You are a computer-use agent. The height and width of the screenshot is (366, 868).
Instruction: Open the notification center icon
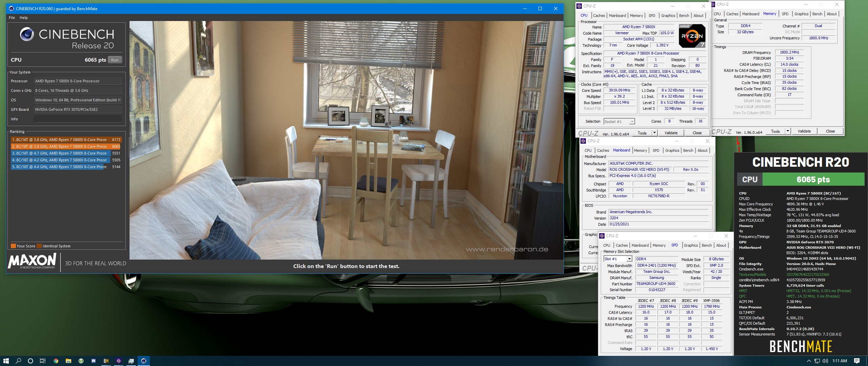pyautogui.click(x=857, y=361)
